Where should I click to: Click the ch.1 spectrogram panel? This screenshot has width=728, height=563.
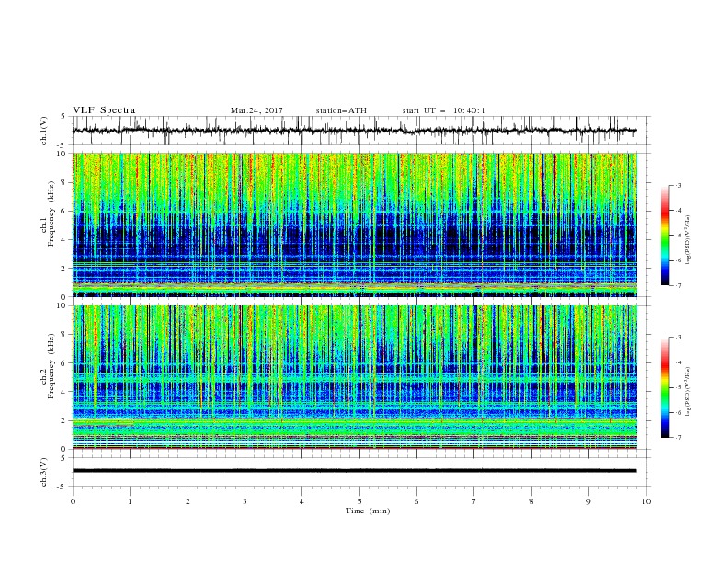(x=355, y=224)
